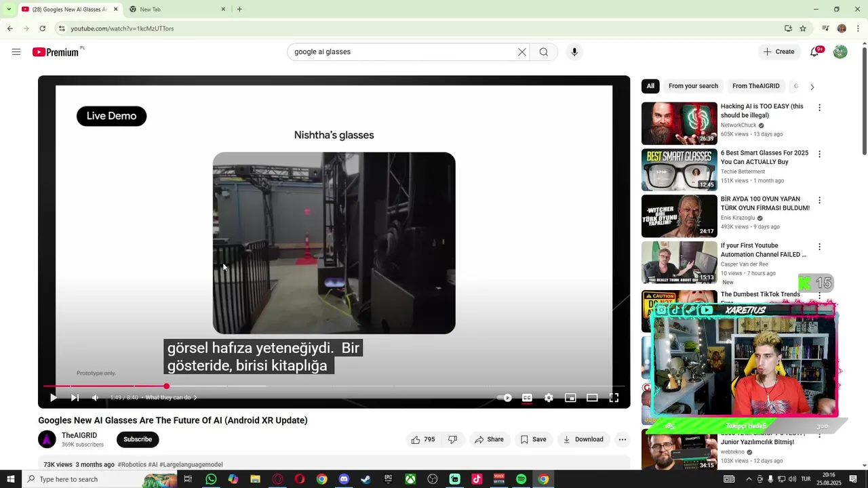Close the Googles New AI Glasses tab
This screenshot has height=488, width=868.
pyautogui.click(x=115, y=9)
